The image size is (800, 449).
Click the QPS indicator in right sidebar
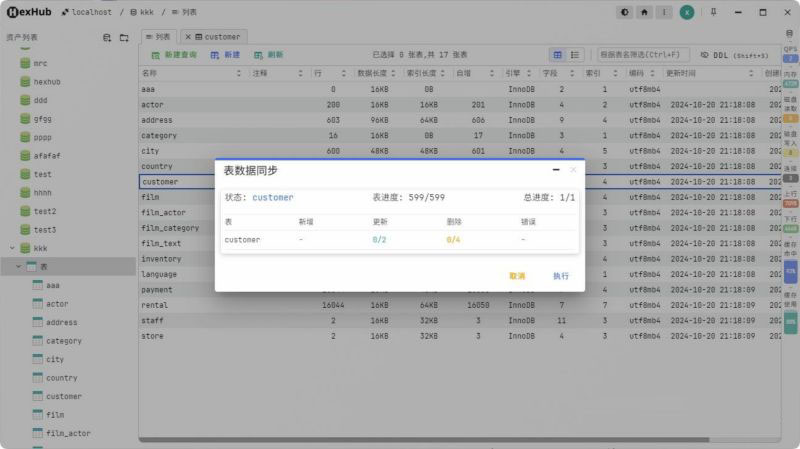(790, 54)
